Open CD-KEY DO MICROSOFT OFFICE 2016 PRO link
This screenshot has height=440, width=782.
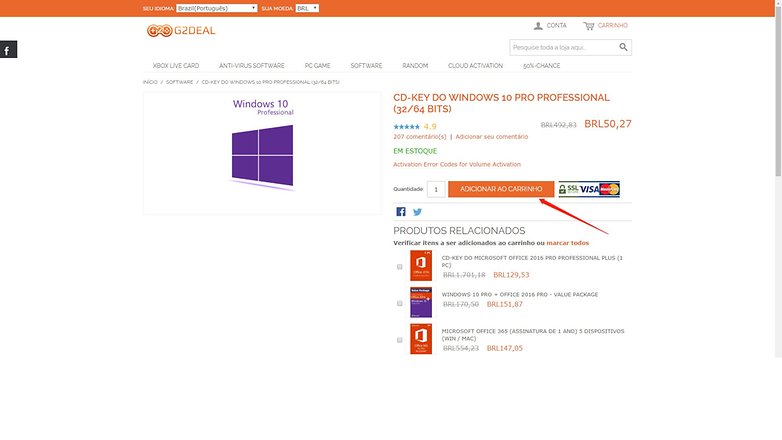532,261
